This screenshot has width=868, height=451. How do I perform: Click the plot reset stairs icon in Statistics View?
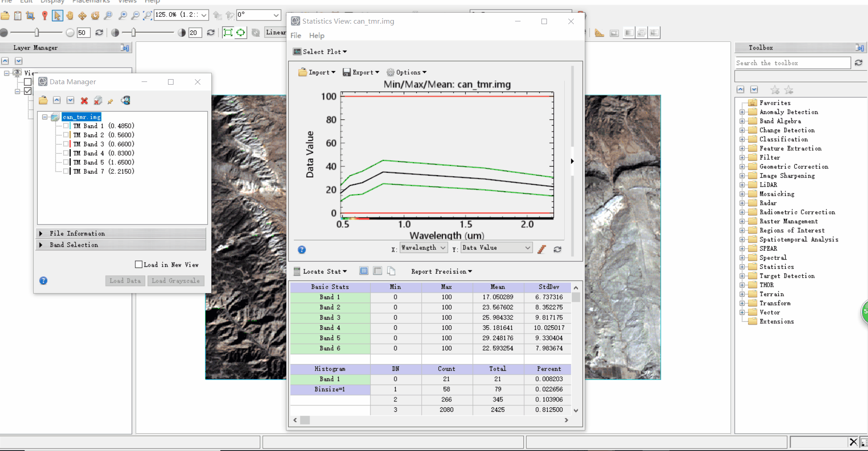542,249
